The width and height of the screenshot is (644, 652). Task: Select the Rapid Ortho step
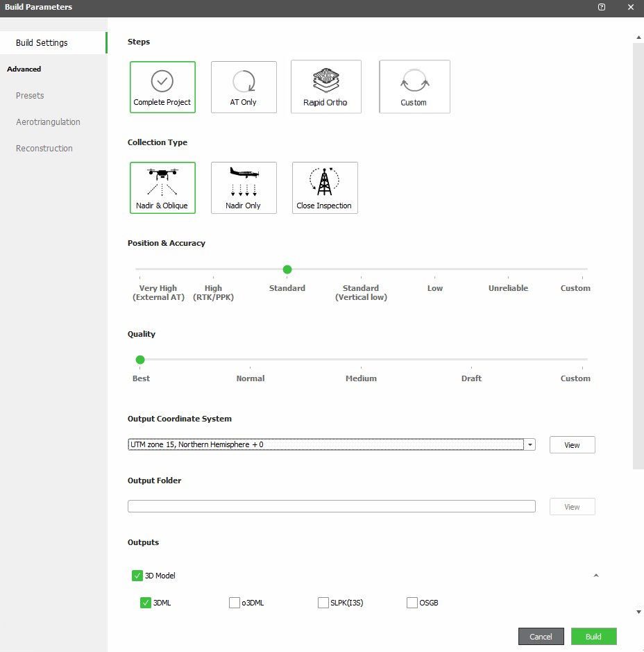(x=325, y=87)
